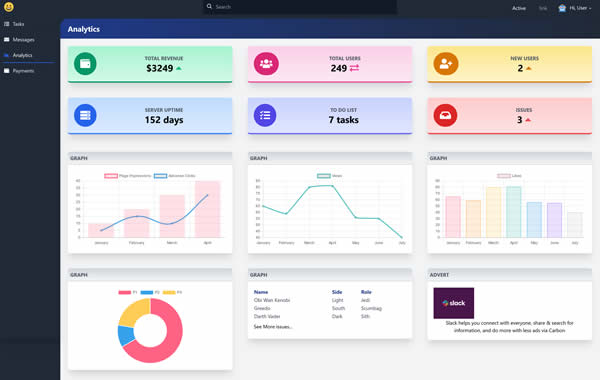
Task: Click the Analytics chart icon in sidebar
Action: pyautogui.click(x=7, y=55)
